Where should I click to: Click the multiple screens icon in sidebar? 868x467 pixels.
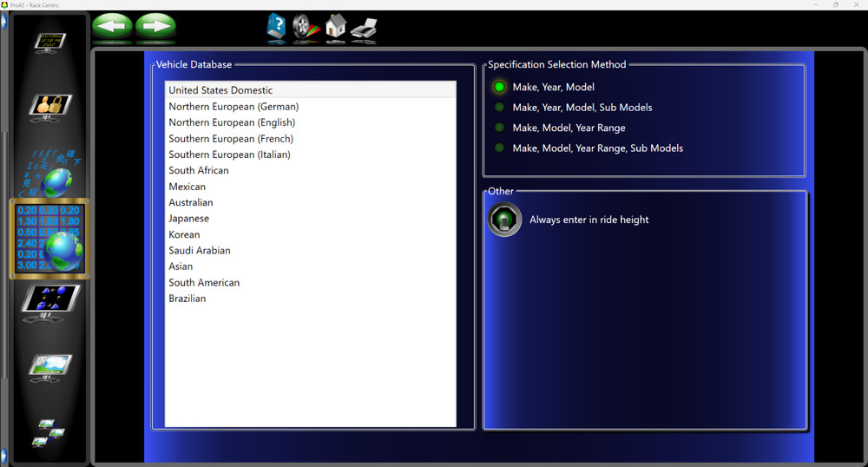pyautogui.click(x=49, y=432)
